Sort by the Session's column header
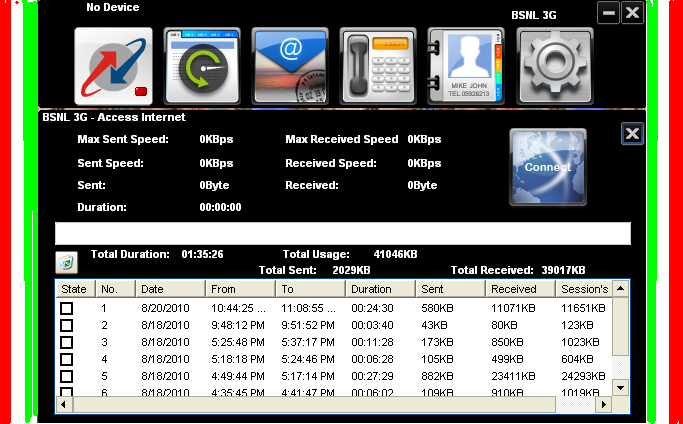This screenshot has height=424, width=683. pos(584,289)
